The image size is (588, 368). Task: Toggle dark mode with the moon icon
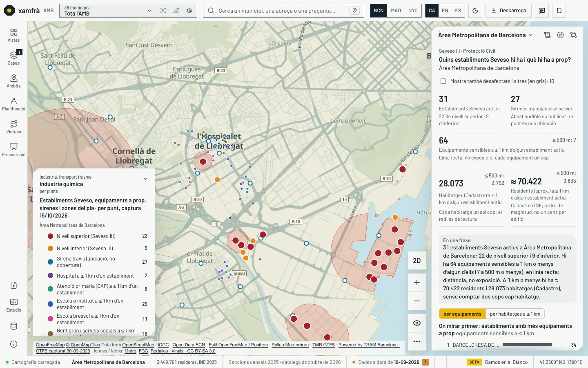pos(475,11)
